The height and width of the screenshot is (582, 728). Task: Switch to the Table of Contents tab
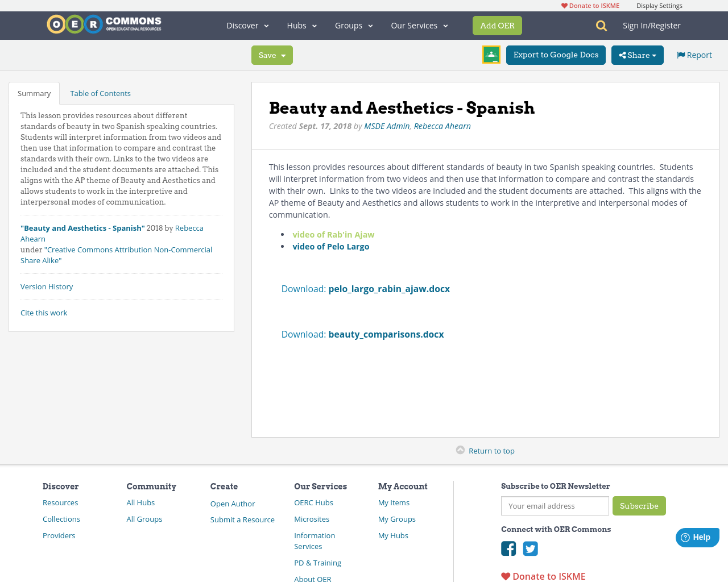pos(100,92)
